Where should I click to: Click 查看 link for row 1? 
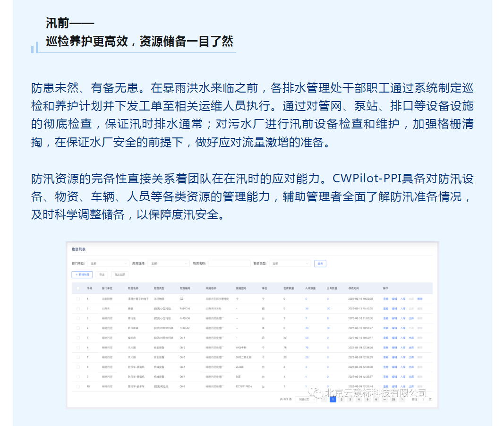pos(386,299)
